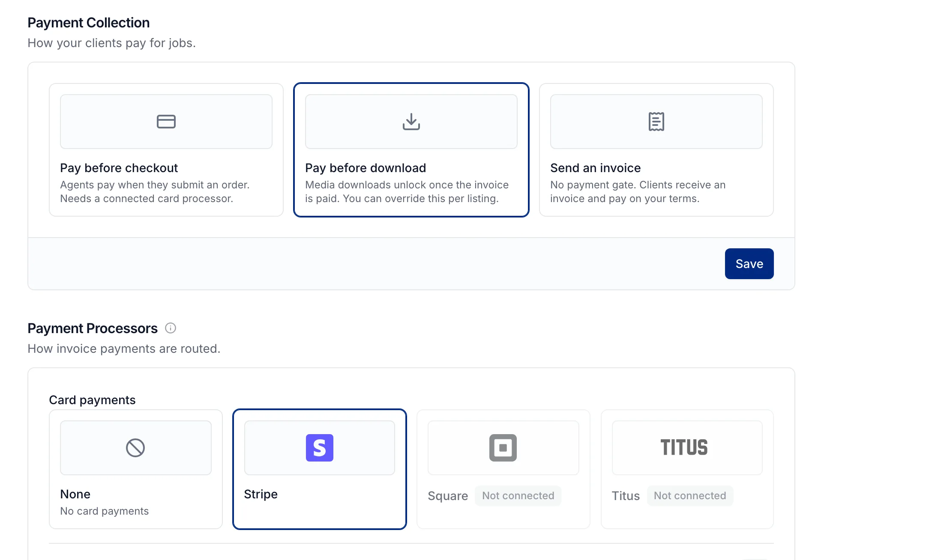Select Pay before download option
Image resolution: width=929 pixels, height=560 pixels.
tap(411, 150)
